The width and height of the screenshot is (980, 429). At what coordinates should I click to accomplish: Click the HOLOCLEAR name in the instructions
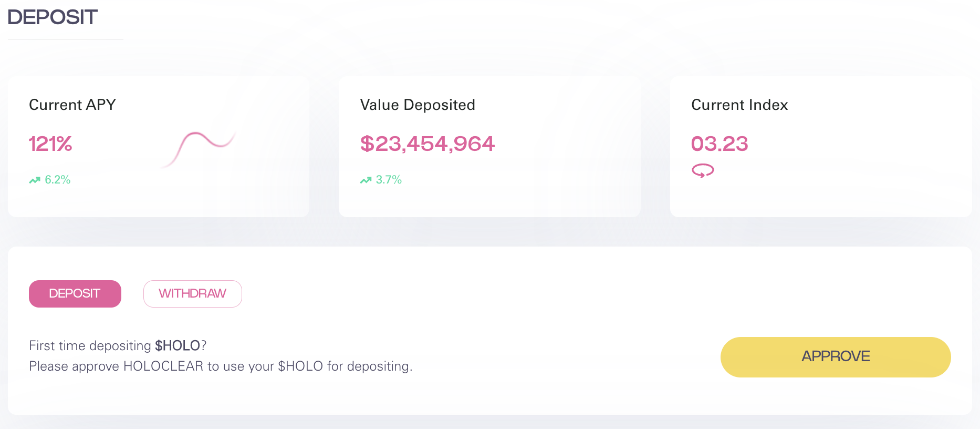[x=163, y=366]
